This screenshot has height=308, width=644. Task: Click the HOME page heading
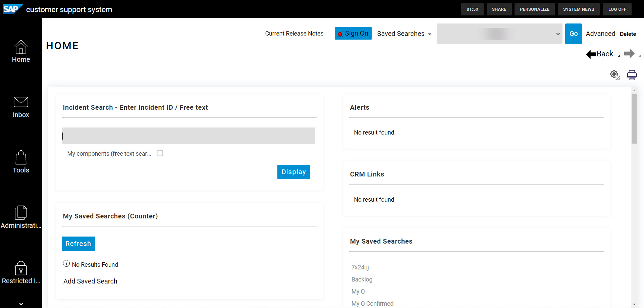tap(62, 46)
